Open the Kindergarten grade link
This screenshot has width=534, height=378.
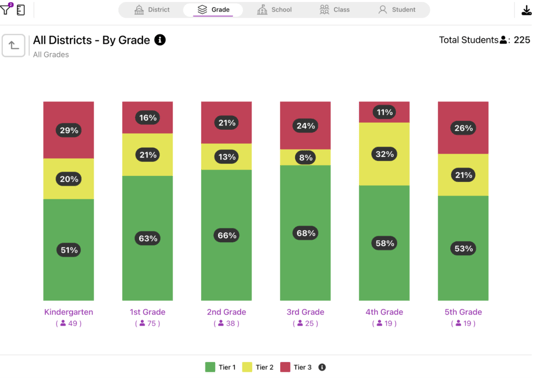click(68, 312)
